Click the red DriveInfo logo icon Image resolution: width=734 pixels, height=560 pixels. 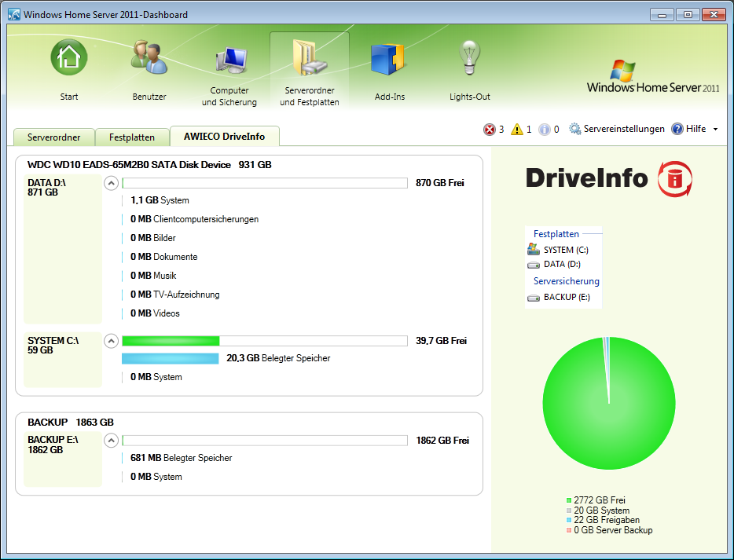pos(674,179)
